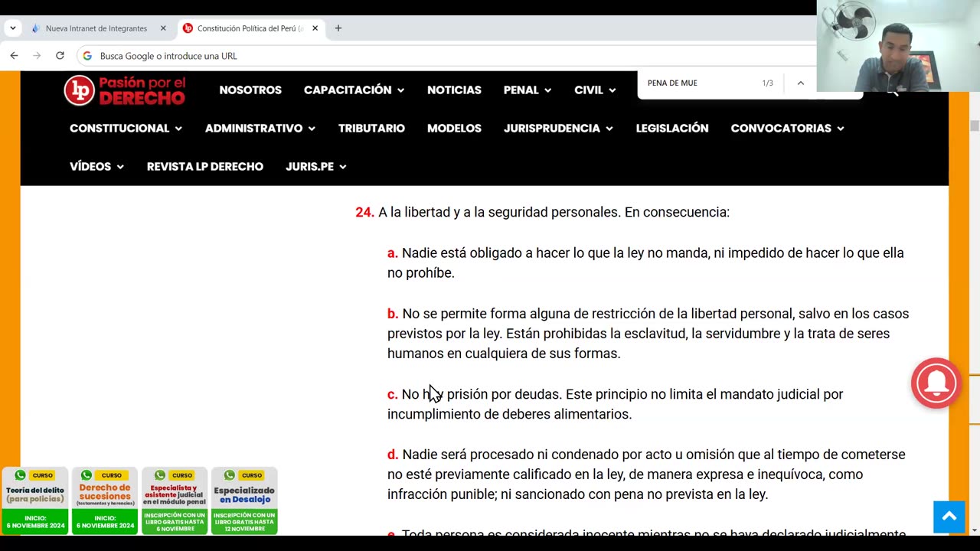The width and height of the screenshot is (980, 551).
Task: Open a new browser tab
Action: [338, 28]
